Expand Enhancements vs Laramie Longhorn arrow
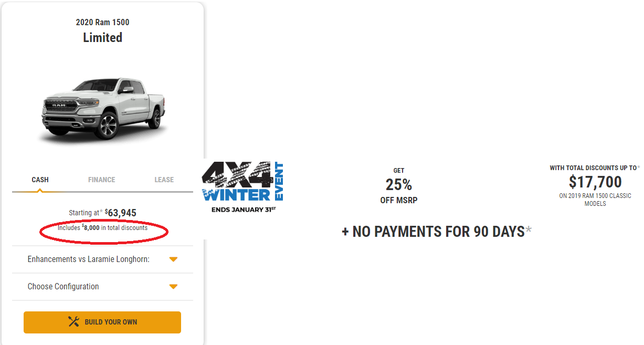This screenshot has width=644, height=345. 173,259
